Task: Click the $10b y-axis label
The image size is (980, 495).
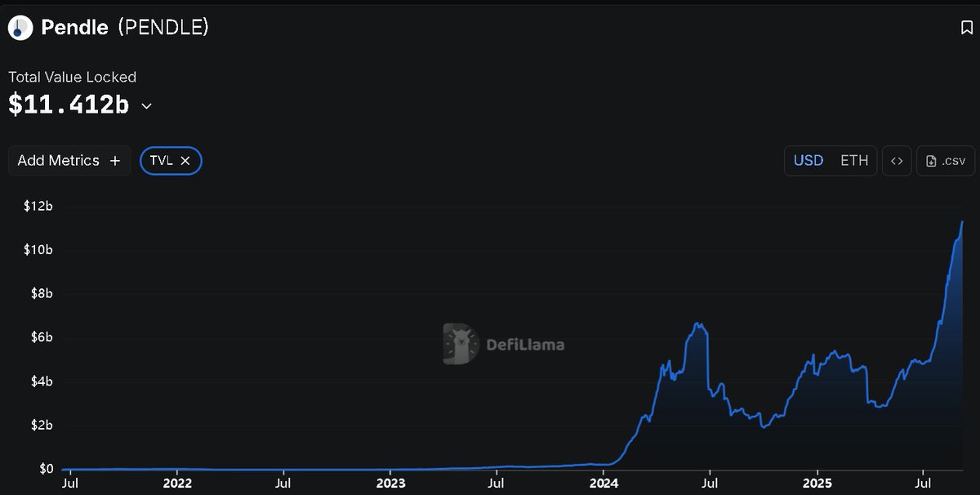Action: pos(38,249)
